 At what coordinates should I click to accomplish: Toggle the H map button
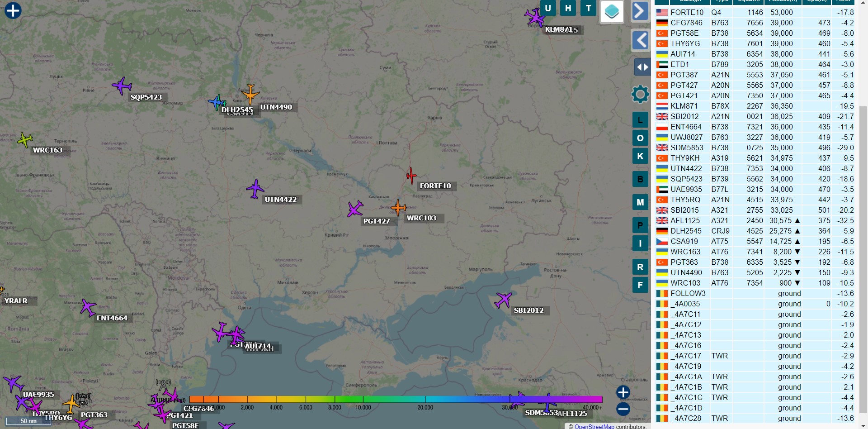568,8
